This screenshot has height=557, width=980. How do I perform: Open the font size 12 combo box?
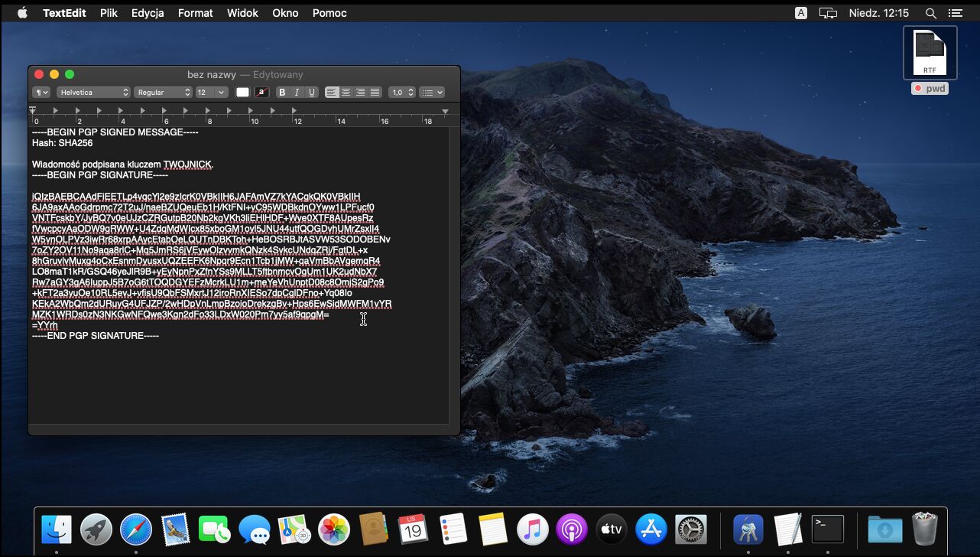point(212,93)
